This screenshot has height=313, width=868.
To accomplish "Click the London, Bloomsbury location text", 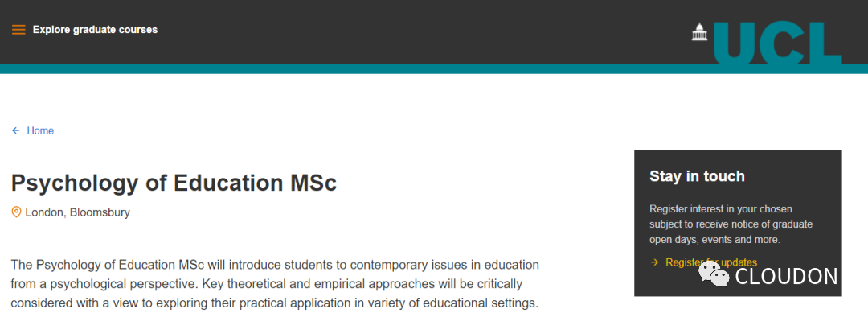I will (77, 212).
